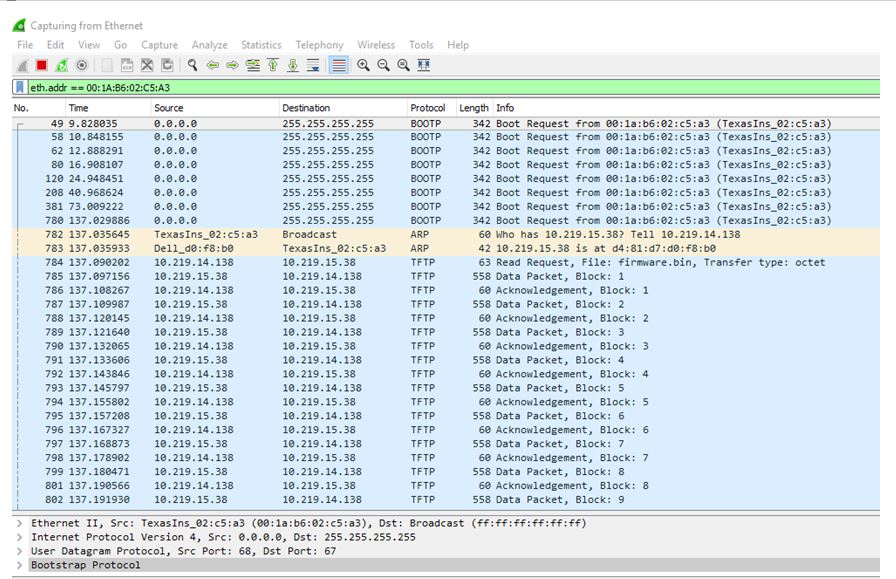This screenshot has width=896, height=579.
Task: Click Resize columns to fit content icon
Action: pos(423,65)
